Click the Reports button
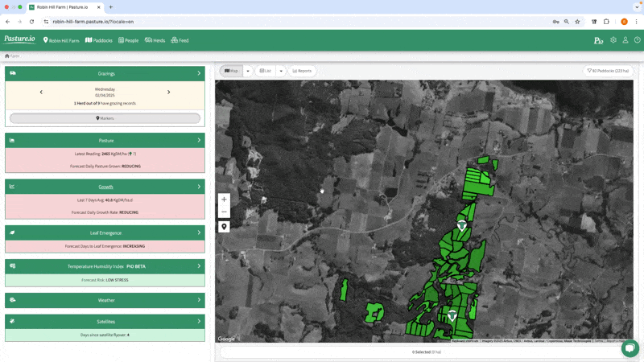This screenshot has height=362, width=644. coord(302,71)
